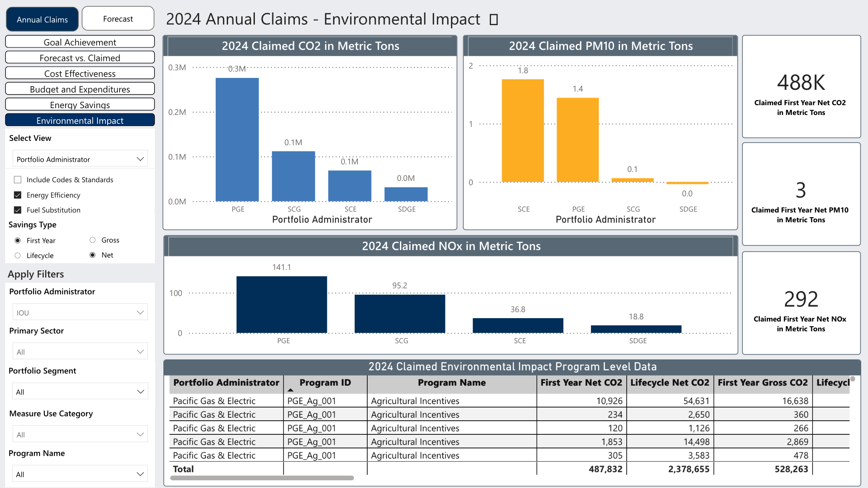
Task: Switch to the Forecast page
Action: (x=118, y=19)
